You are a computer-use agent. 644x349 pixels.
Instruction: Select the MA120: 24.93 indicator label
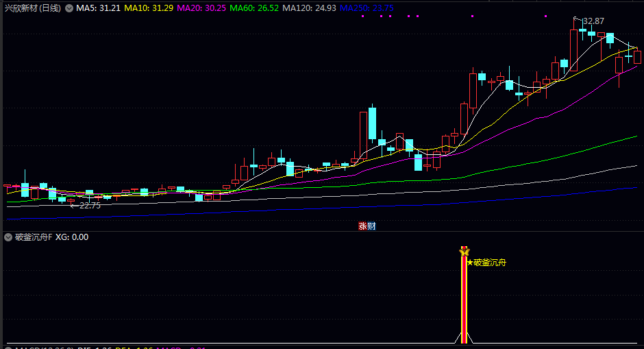pyautogui.click(x=309, y=8)
